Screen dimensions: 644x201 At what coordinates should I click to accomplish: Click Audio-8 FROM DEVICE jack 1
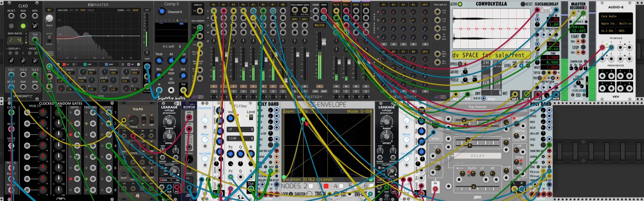point(602,76)
